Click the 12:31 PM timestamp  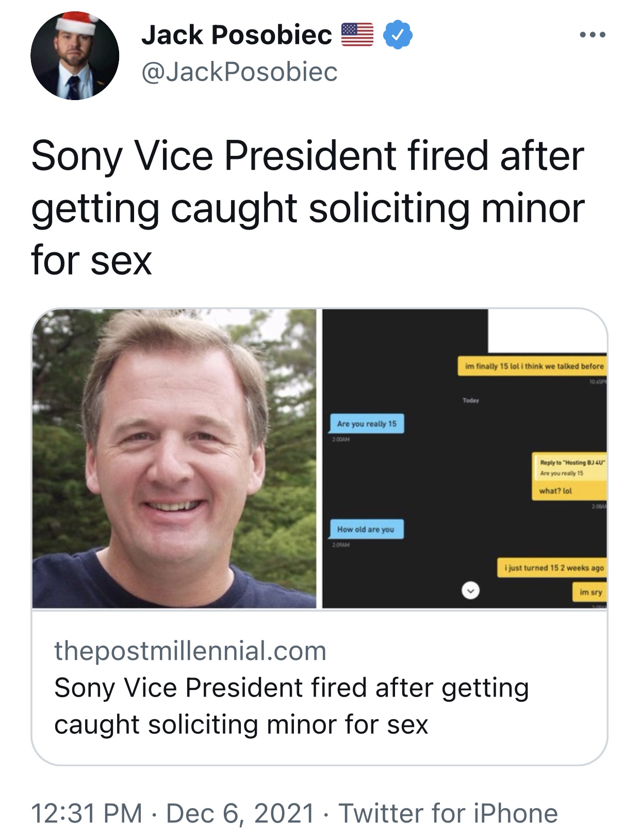coord(87,813)
